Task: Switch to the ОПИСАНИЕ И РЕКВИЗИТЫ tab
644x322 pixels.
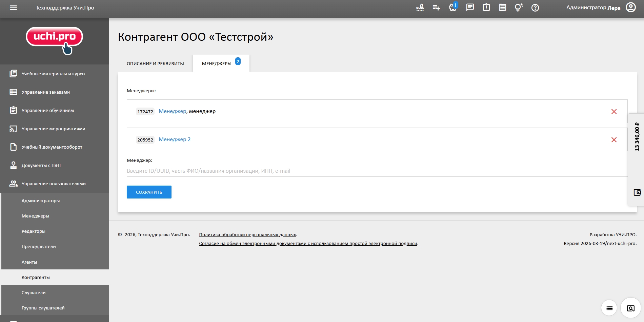Action: click(155, 63)
